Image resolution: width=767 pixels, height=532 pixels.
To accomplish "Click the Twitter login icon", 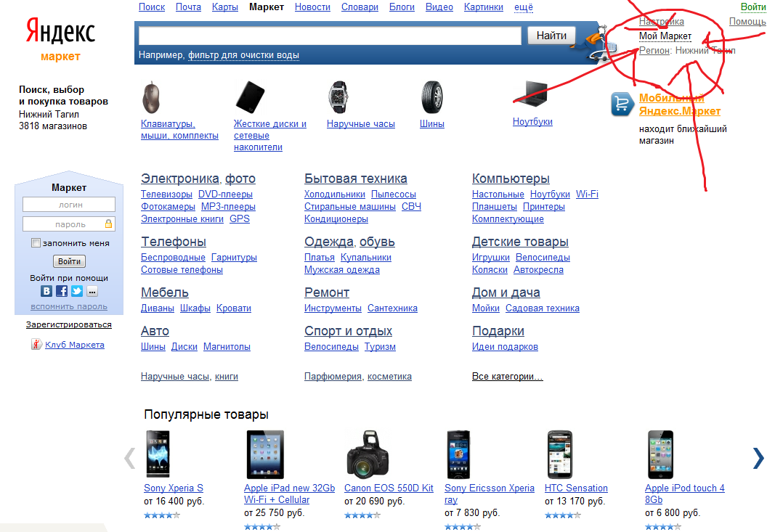I will pos(77,292).
